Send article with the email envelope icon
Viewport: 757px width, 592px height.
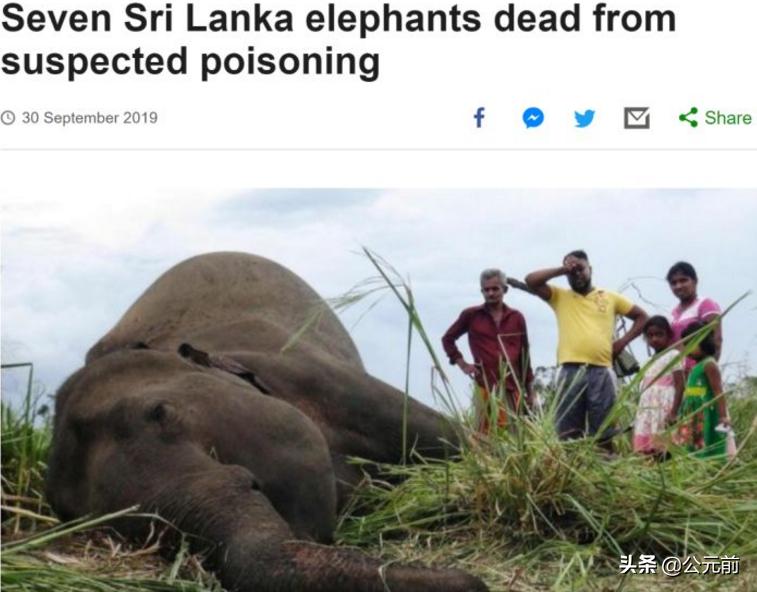tap(637, 118)
